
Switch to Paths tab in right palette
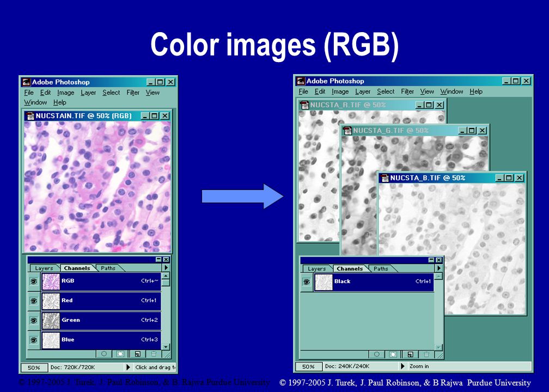pyautogui.click(x=381, y=269)
